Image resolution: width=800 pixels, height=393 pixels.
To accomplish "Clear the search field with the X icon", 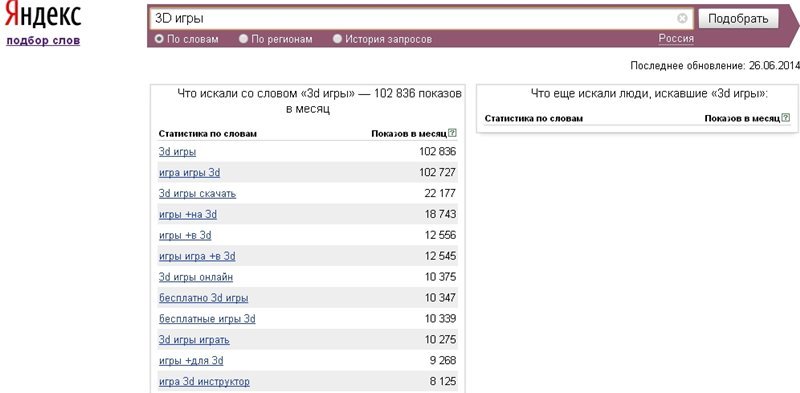I will click(682, 19).
